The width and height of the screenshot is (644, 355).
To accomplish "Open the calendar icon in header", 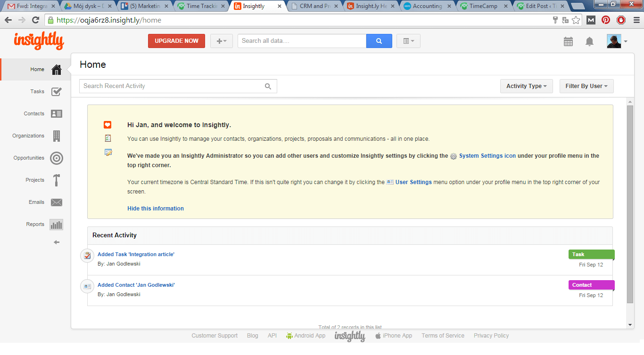I will coord(569,41).
